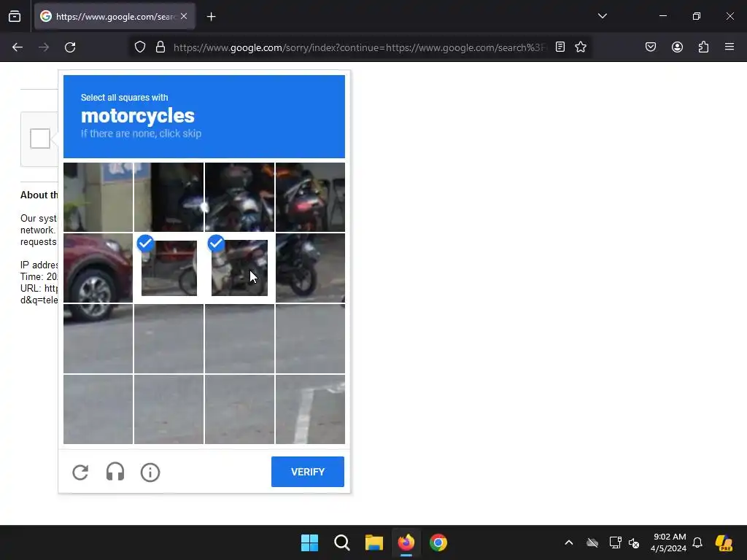Save page to Pocket
This screenshot has height=560, width=747.
(651, 47)
